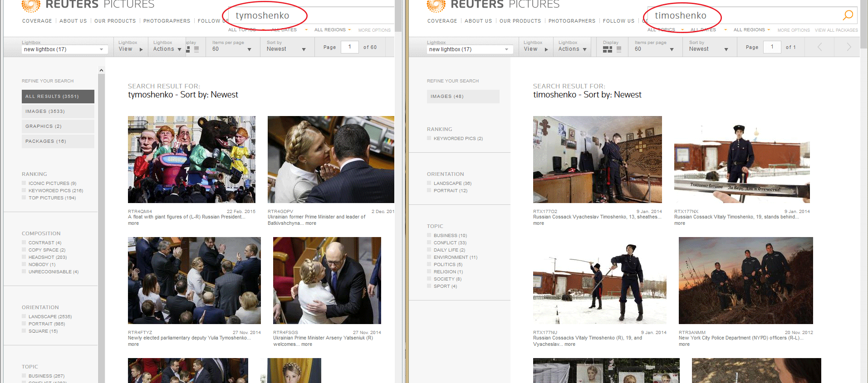Open Cossacks in snow thumbnail RTX177NU
The image size is (868, 383).
click(x=600, y=281)
